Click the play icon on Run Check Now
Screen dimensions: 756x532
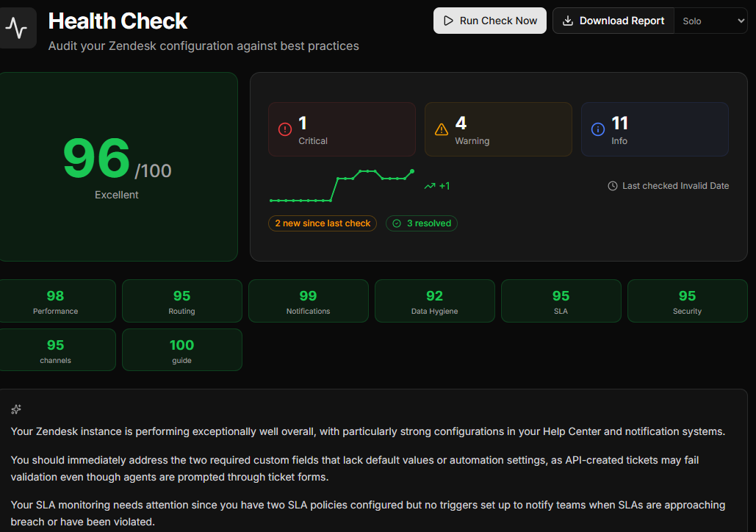[x=449, y=21]
